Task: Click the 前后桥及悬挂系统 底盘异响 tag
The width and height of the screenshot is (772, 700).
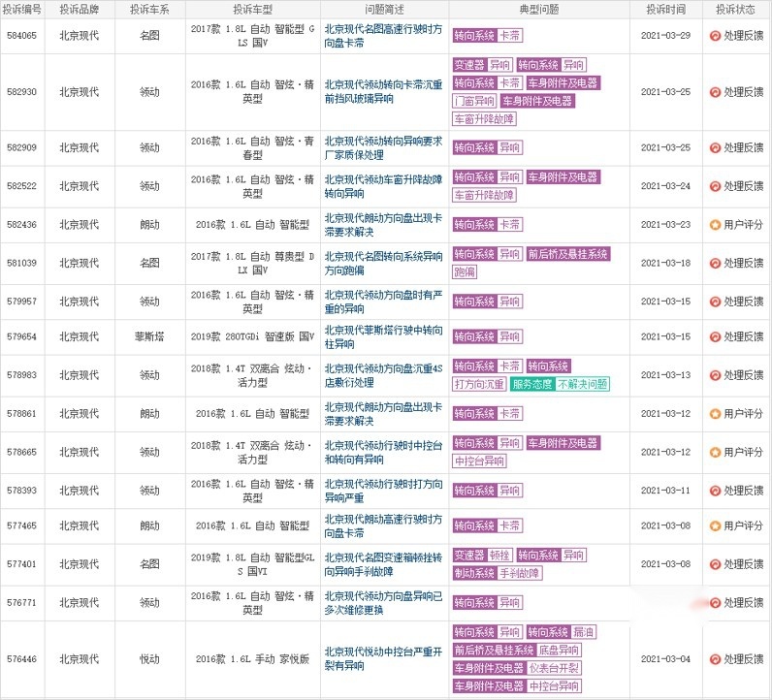Action: (517, 650)
